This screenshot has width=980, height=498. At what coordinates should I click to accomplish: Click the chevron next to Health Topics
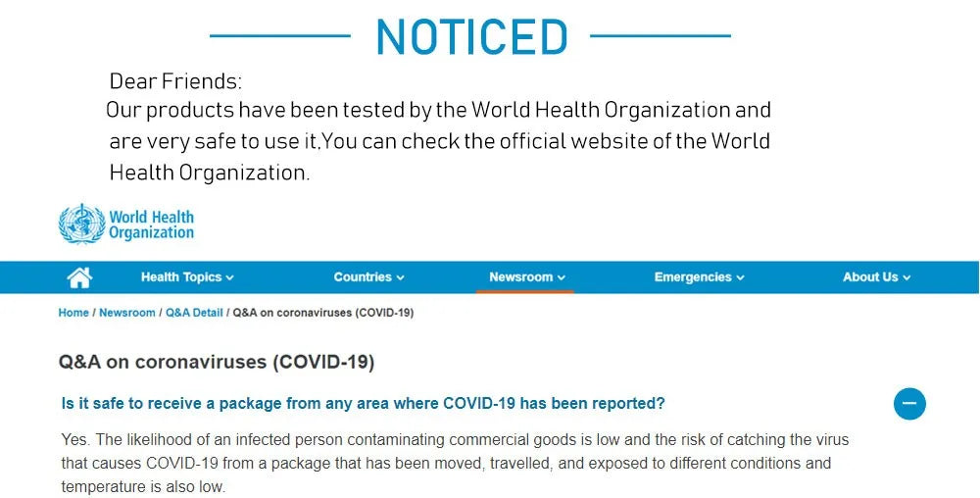(x=229, y=278)
